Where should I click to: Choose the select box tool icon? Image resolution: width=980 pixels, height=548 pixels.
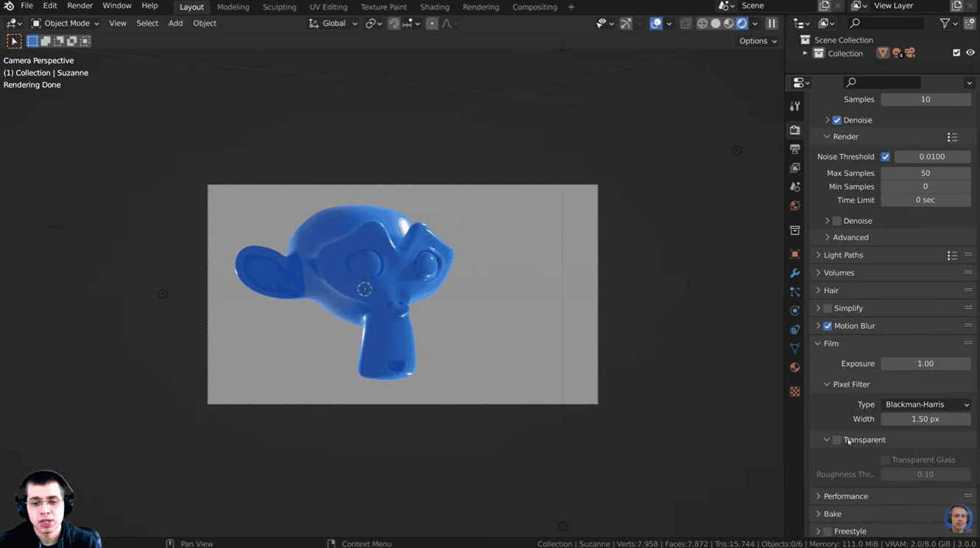coord(14,41)
